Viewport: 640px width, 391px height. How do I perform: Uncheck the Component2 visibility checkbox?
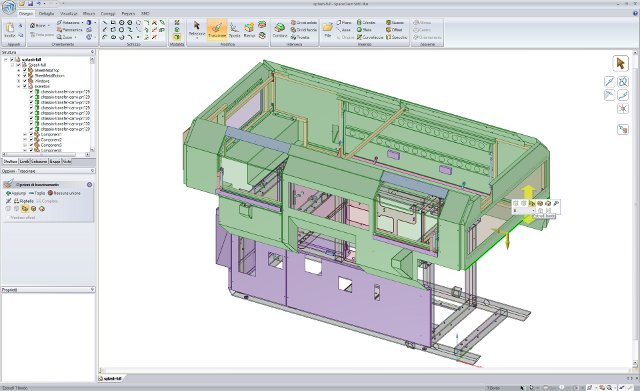(31, 140)
